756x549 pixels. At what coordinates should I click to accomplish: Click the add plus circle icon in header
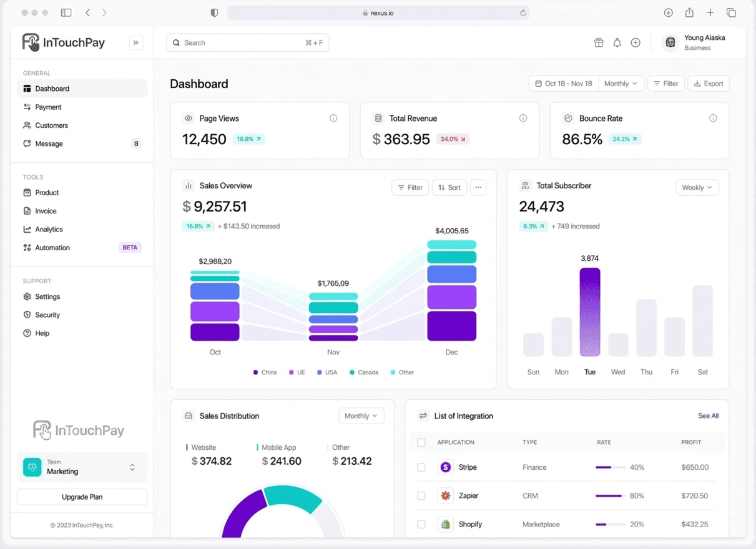[x=636, y=42]
